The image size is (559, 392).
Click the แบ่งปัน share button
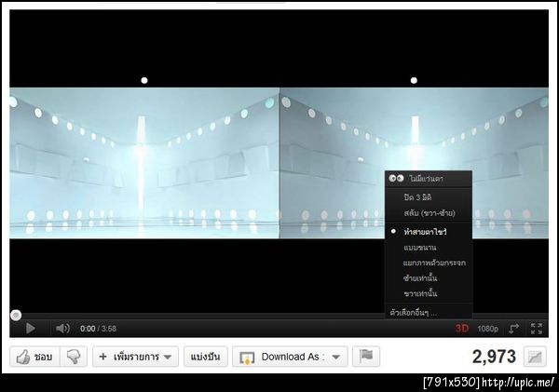206,357
